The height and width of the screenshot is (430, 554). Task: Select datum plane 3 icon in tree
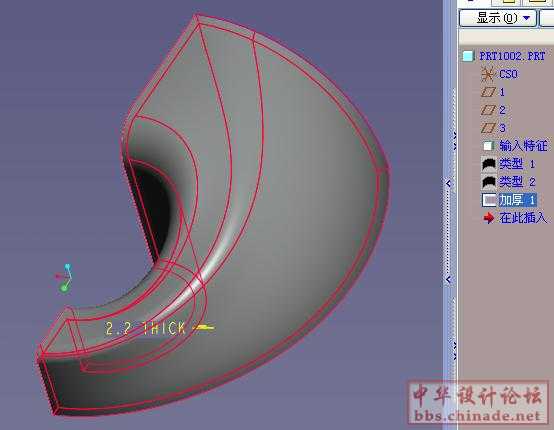488,128
